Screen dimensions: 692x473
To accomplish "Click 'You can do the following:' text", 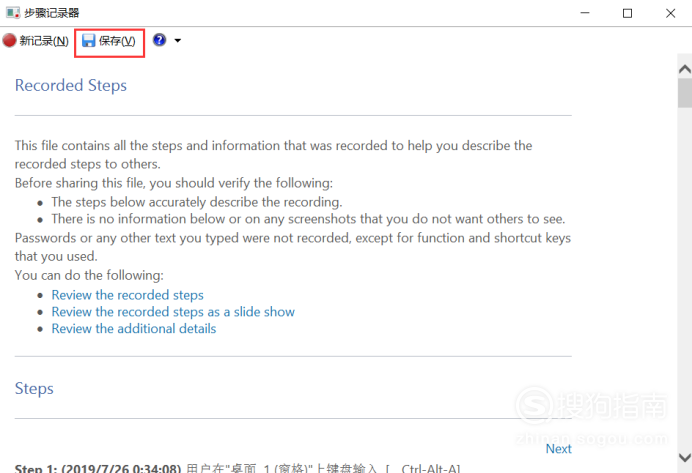I will click(89, 275).
